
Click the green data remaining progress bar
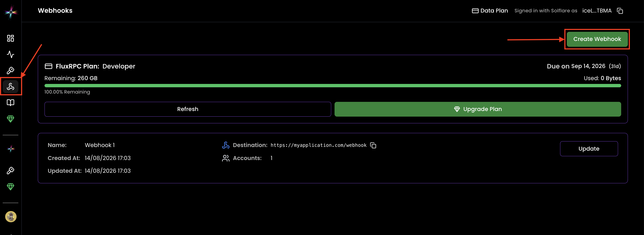pyautogui.click(x=333, y=85)
